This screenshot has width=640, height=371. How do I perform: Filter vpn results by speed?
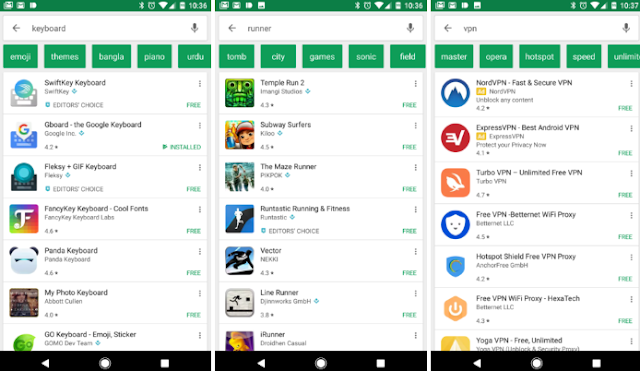(584, 56)
